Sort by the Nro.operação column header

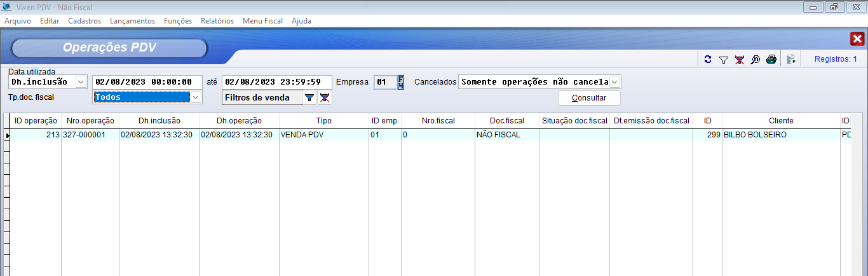(x=90, y=120)
